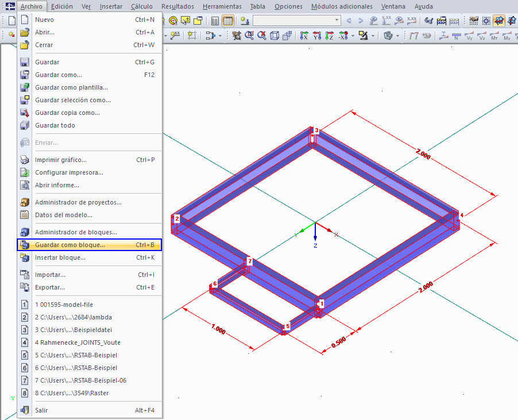
Task: Open the load case combo box
Action: (297, 20)
